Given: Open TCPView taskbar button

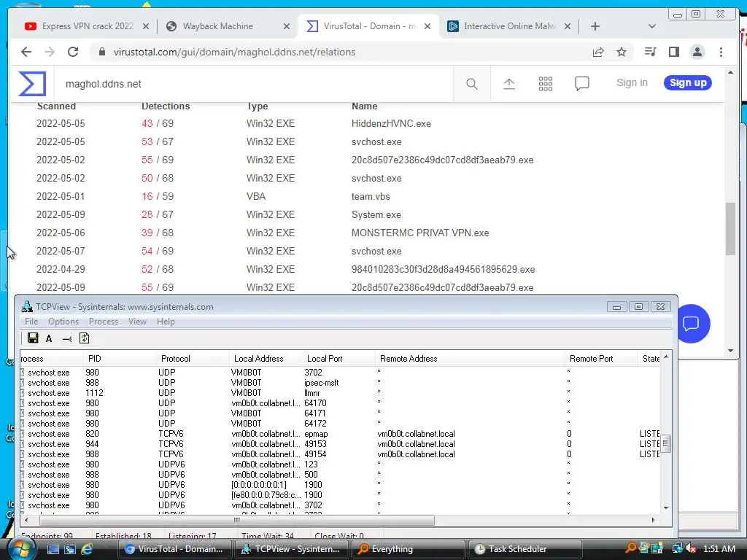Looking at the screenshot, I should point(291,549).
